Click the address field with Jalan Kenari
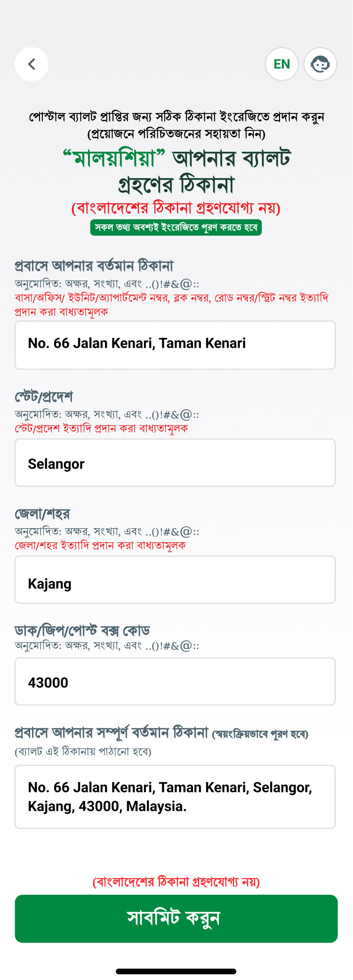 pos(175,345)
